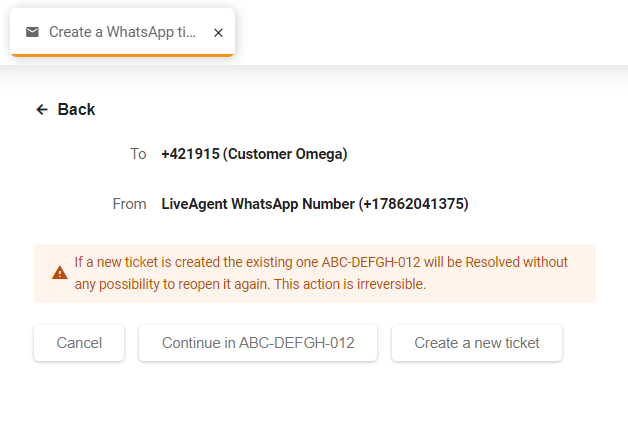Click the envelope icon in the tab
Image resolution: width=628 pixels, height=434 pixels.
(x=32, y=32)
